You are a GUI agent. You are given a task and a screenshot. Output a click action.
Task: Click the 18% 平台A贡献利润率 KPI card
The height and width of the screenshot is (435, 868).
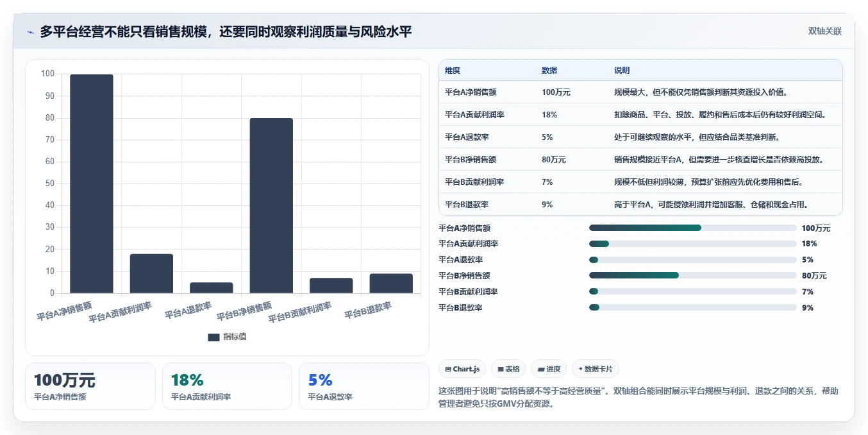pyautogui.click(x=227, y=386)
